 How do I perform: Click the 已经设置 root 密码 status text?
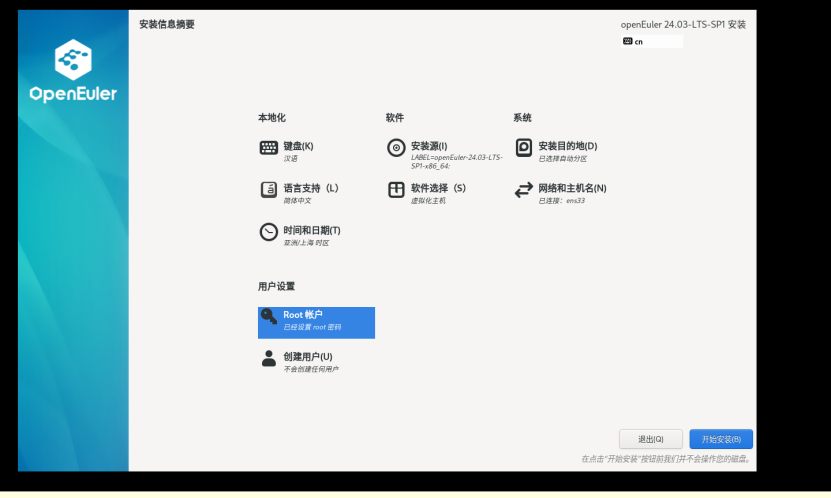312,327
